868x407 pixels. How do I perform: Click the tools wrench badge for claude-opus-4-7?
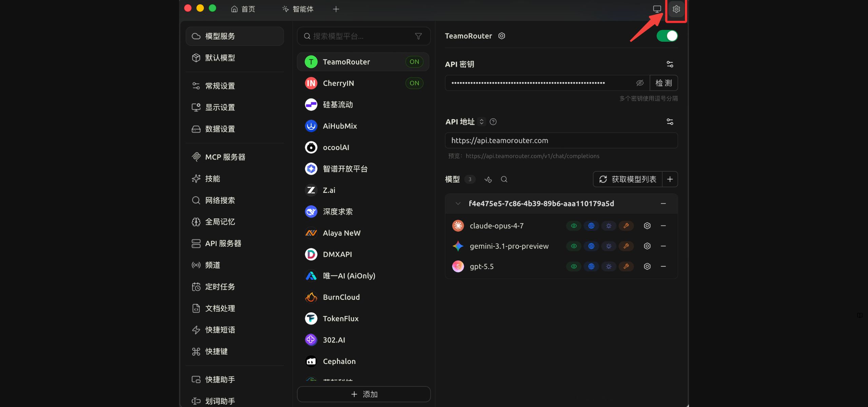click(x=626, y=226)
